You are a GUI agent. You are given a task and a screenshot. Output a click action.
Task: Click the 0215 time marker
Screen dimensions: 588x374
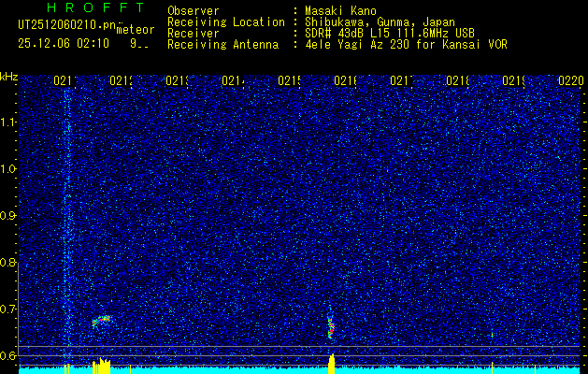[x=289, y=81]
